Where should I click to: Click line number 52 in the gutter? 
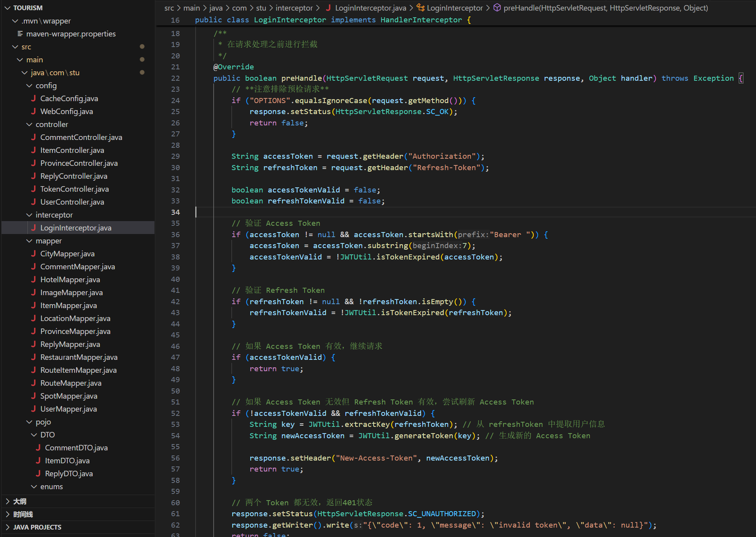pos(175,413)
